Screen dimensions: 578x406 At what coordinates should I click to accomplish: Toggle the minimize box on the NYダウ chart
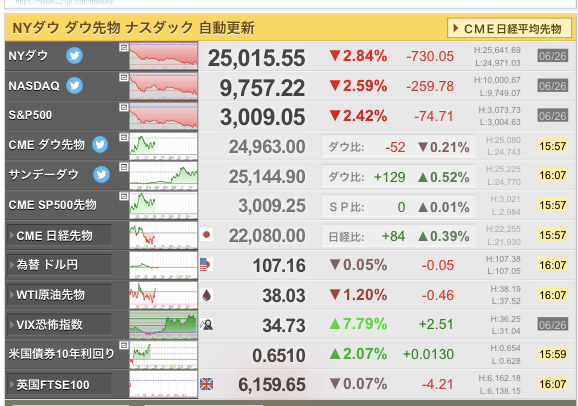(x=124, y=47)
